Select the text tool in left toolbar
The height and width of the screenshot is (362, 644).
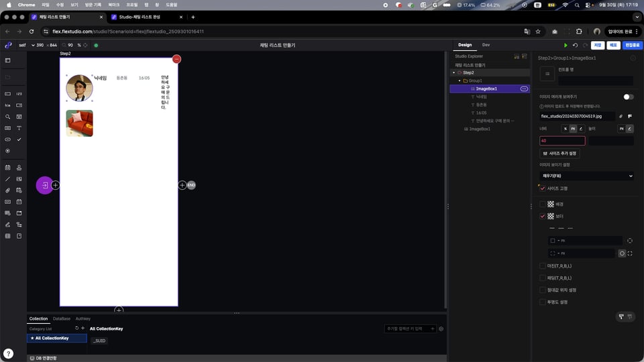pos(19,127)
